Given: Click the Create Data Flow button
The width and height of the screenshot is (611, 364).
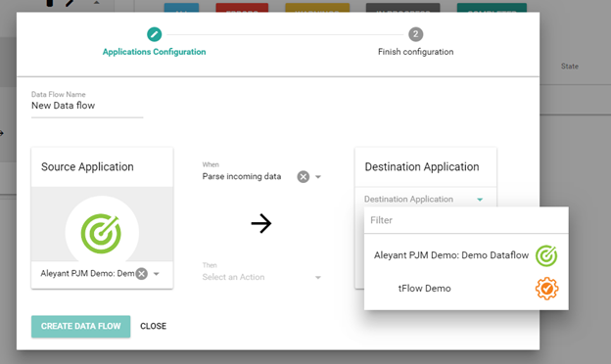Looking at the screenshot, I should click(80, 326).
